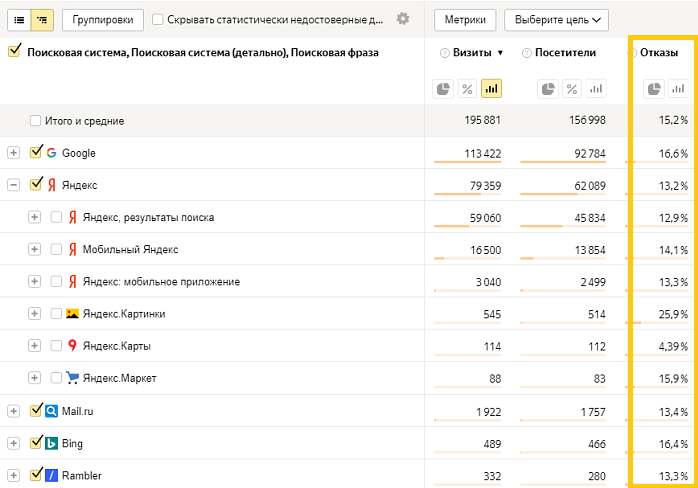The image size is (698, 488).
Task: Open the Выберите цель dropdown
Action: 556,20
